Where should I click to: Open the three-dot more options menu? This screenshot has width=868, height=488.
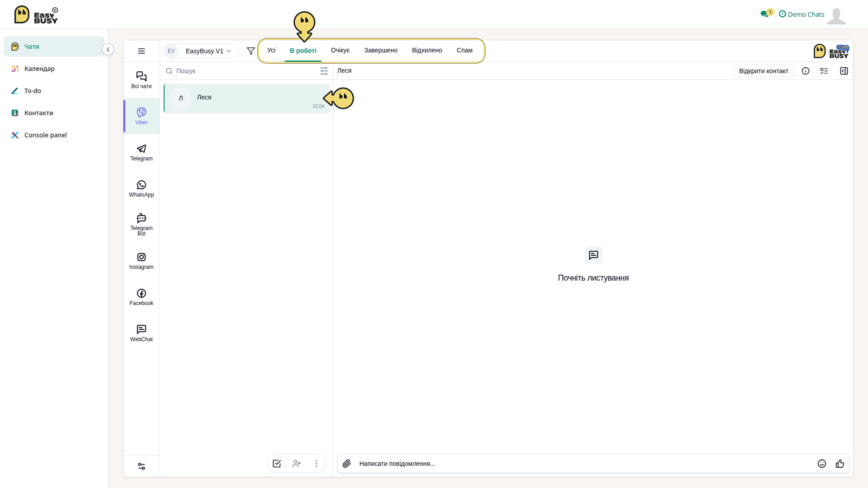(x=316, y=464)
